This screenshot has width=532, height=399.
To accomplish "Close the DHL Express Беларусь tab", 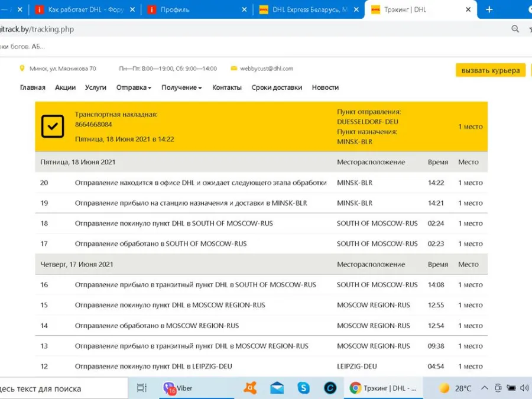I will click(356, 10).
